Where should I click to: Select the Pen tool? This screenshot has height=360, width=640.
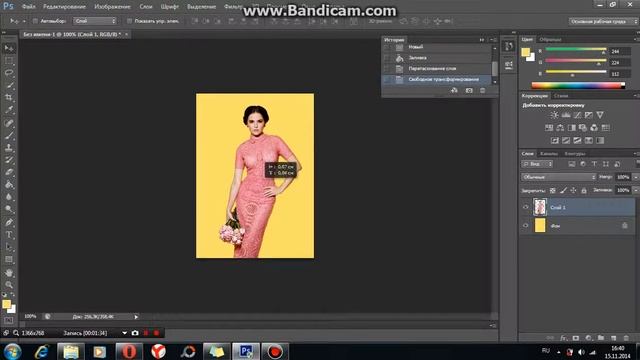point(9,222)
